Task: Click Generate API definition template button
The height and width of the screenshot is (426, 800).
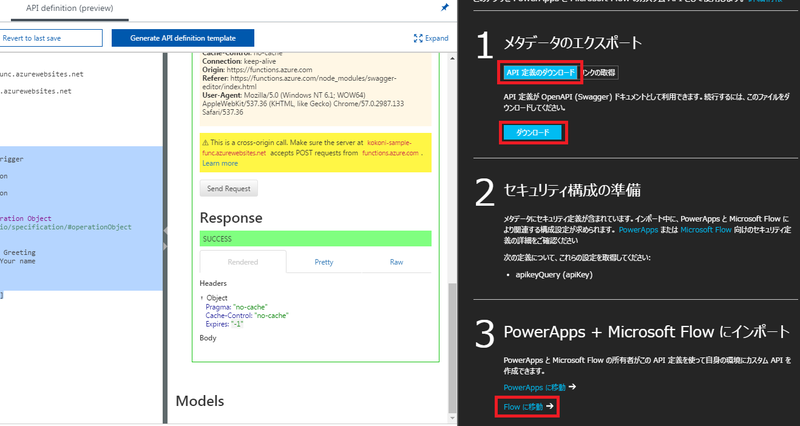Action: [183, 38]
